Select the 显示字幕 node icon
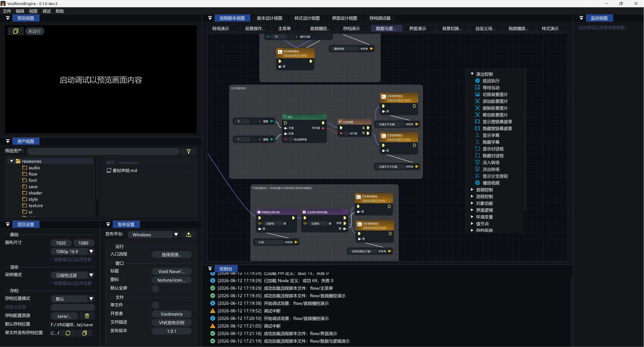 pos(477,135)
